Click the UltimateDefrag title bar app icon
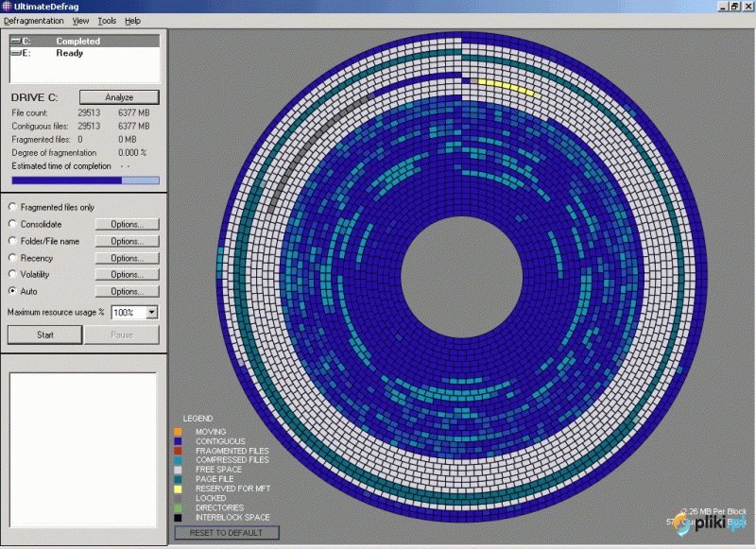The height and width of the screenshot is (549, 756). pyautogui.click(x=7, y=7)
